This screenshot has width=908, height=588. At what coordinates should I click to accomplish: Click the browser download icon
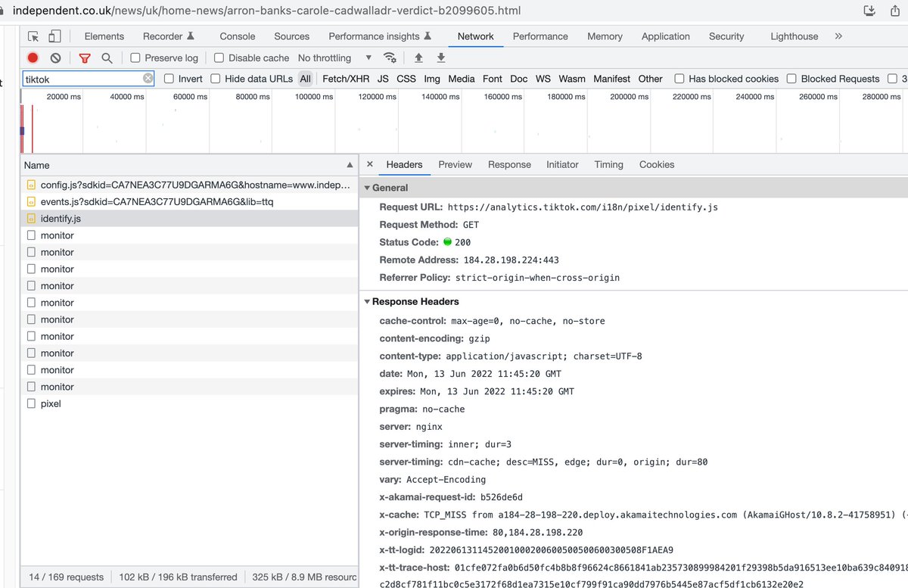(870, 11)
